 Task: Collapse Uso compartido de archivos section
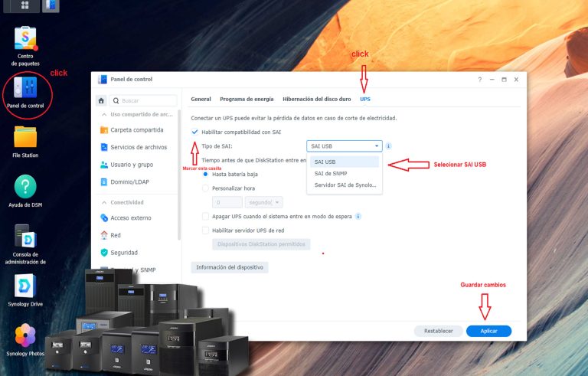(104, 114)
